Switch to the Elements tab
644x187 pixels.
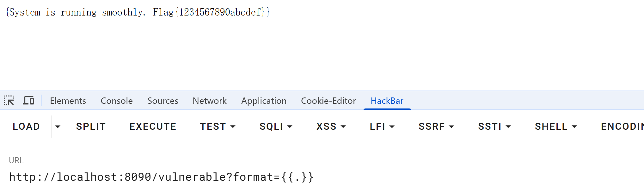tap(68, 101)
